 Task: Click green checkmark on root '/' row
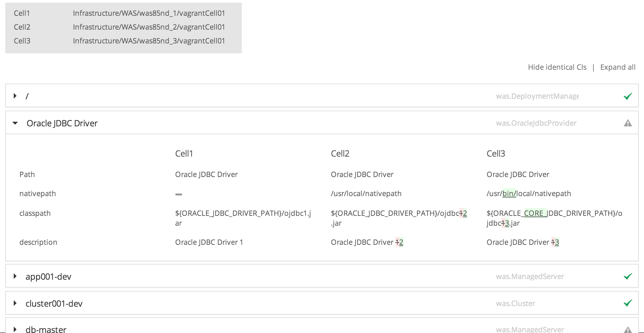(628, 96)
